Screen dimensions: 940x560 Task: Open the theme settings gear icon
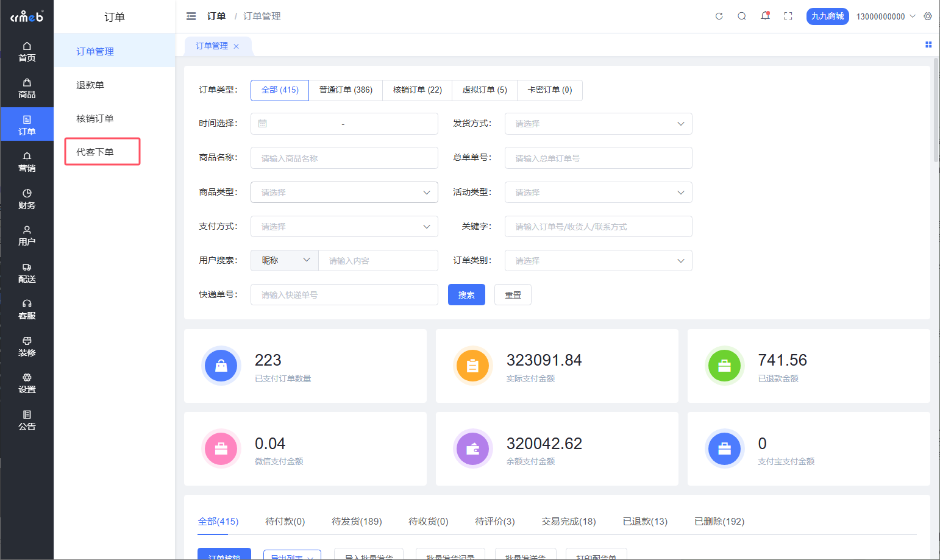[928, 16]
